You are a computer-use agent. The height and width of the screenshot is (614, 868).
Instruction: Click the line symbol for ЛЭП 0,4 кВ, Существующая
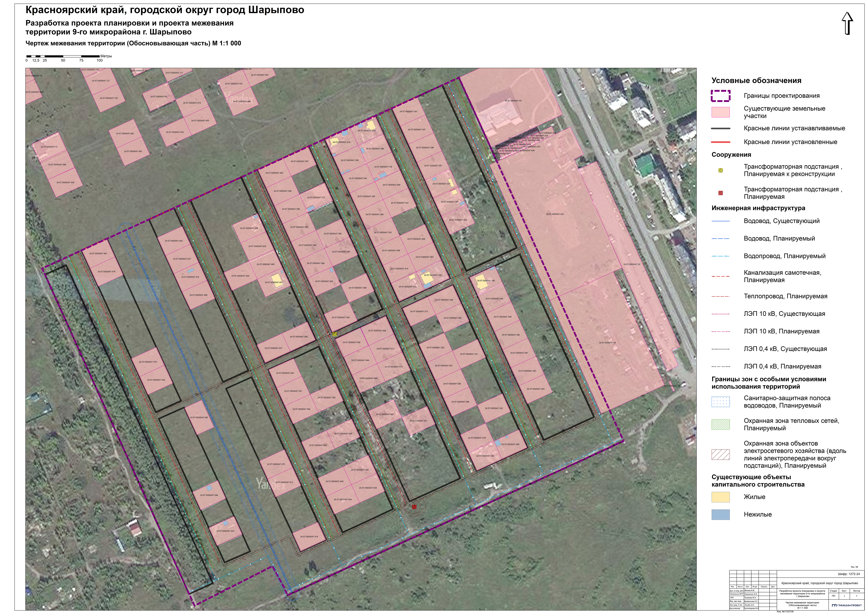coord(721,349)
